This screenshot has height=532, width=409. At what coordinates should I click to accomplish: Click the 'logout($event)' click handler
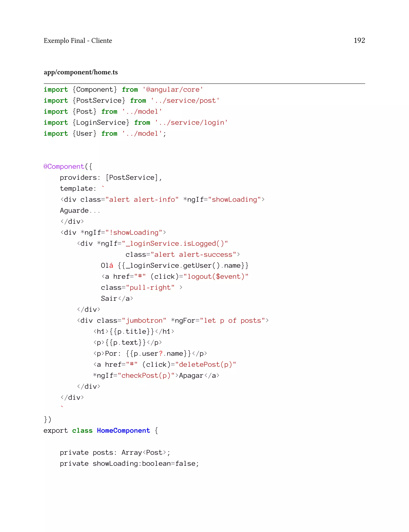tap(216, 277)
